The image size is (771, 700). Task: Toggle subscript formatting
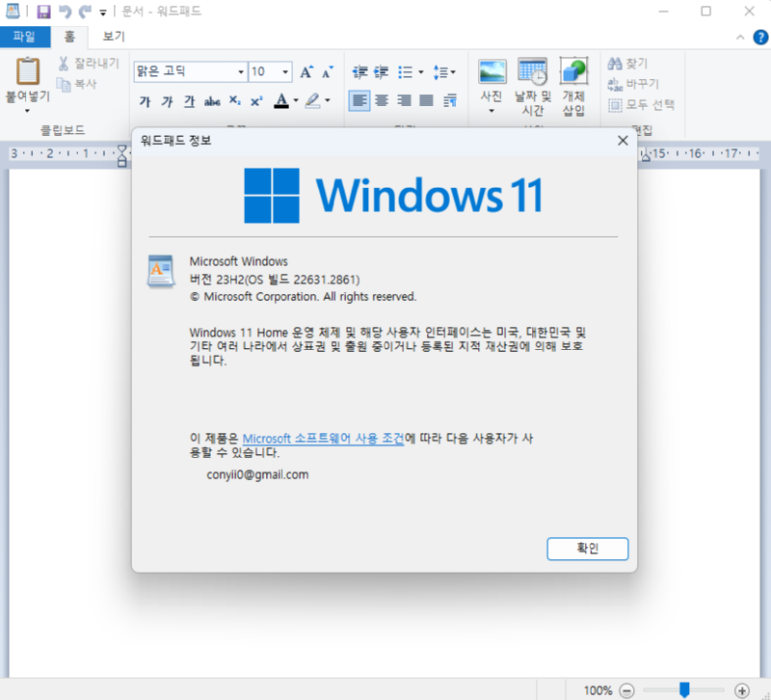click(236, 101)
